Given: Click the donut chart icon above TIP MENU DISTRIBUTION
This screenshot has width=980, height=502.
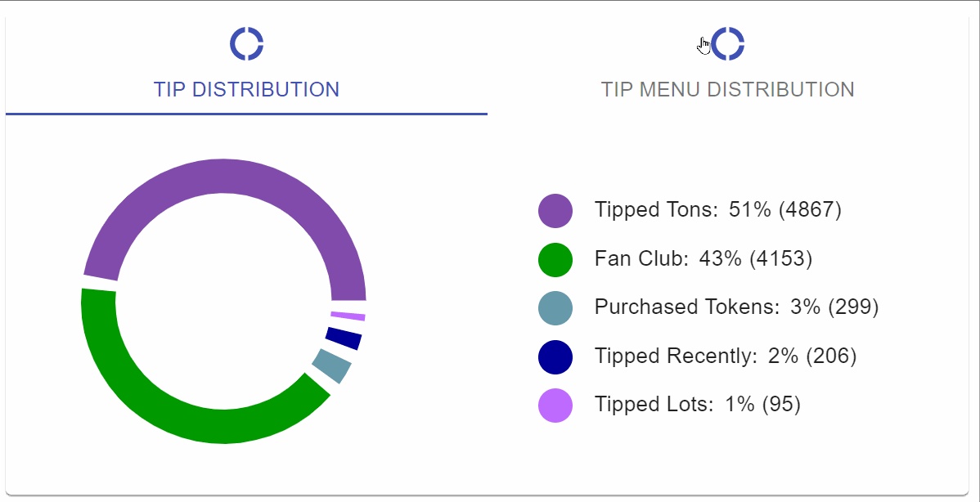Looking at the screenshot, I should click(x=731, y=43).
